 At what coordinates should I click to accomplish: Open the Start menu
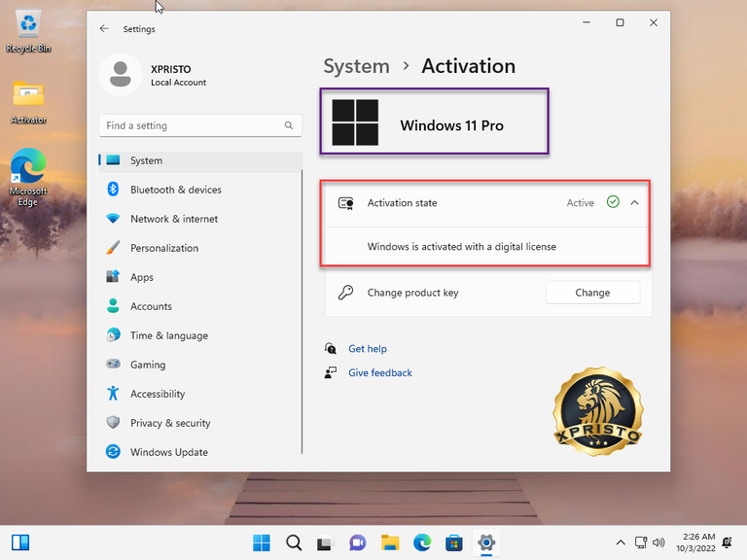point(262,542)
